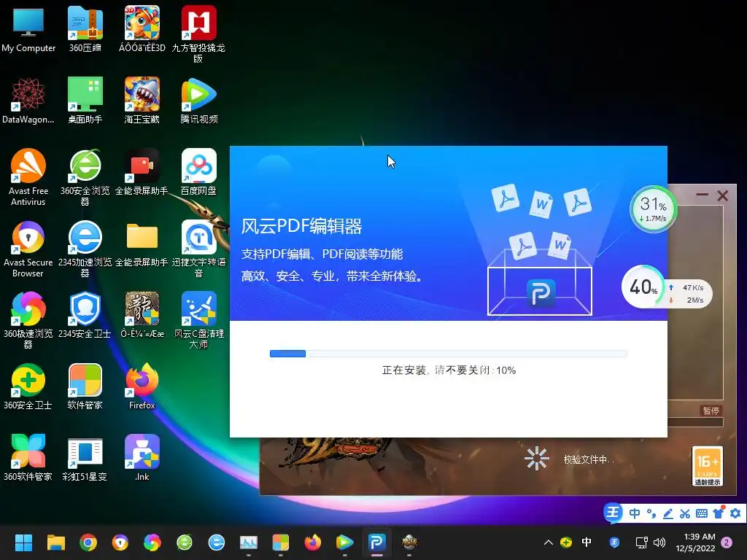Screen dimensions: 747x560
Task: Open 九方智投擒龙版 desktop shortcut
Action: 198,35
